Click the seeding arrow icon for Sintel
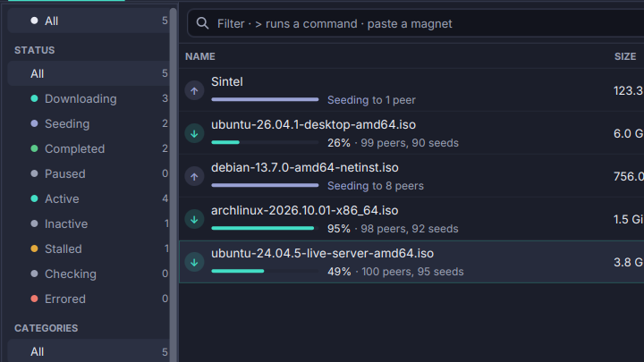Viewport: 644px width, 362px height. [x=194, y=90]
